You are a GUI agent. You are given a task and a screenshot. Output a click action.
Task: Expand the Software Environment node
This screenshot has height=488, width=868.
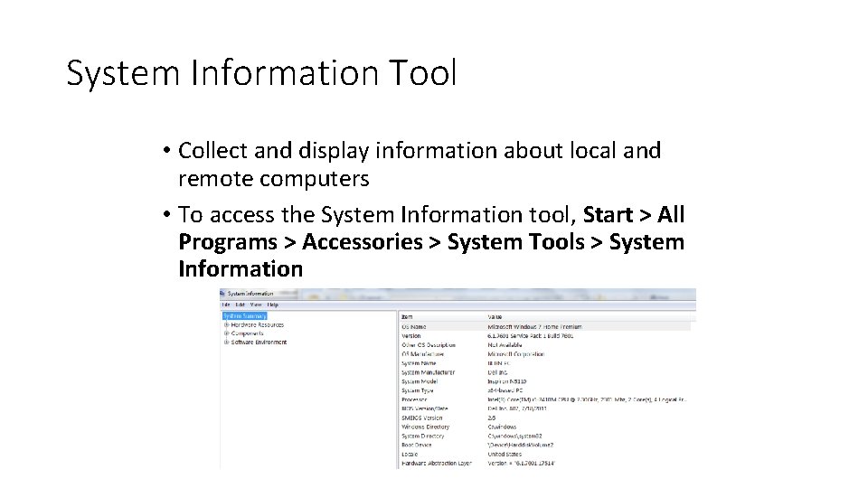(x=226, y=343)
